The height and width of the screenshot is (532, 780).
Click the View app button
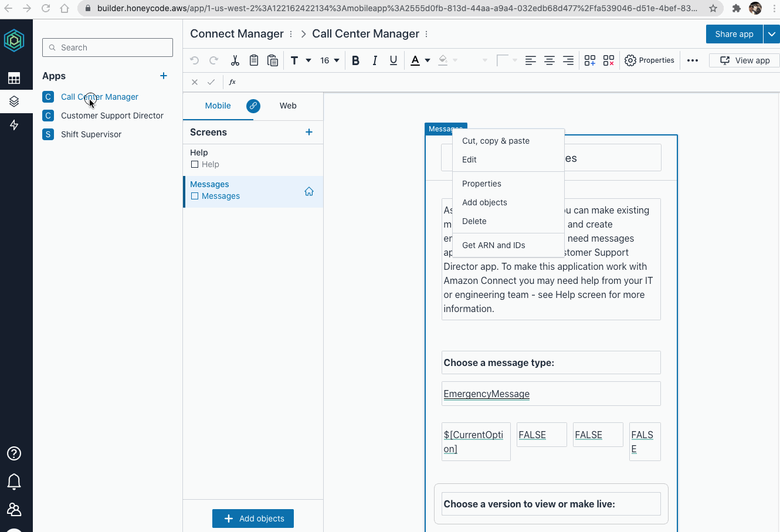[744, 60]
